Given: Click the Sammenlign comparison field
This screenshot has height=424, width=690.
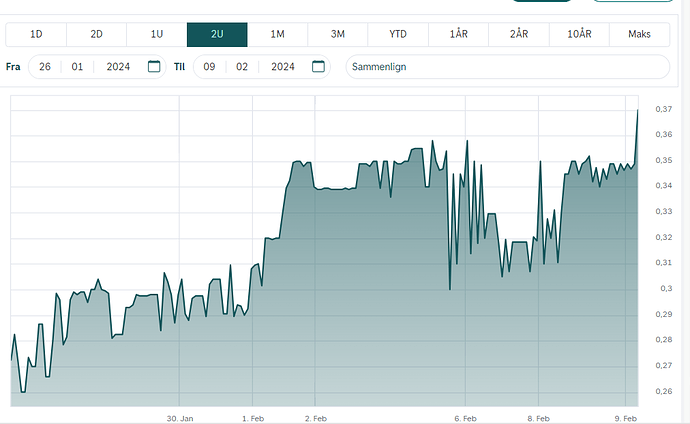Looking at the screenshot, I should [x=507, y=67].
